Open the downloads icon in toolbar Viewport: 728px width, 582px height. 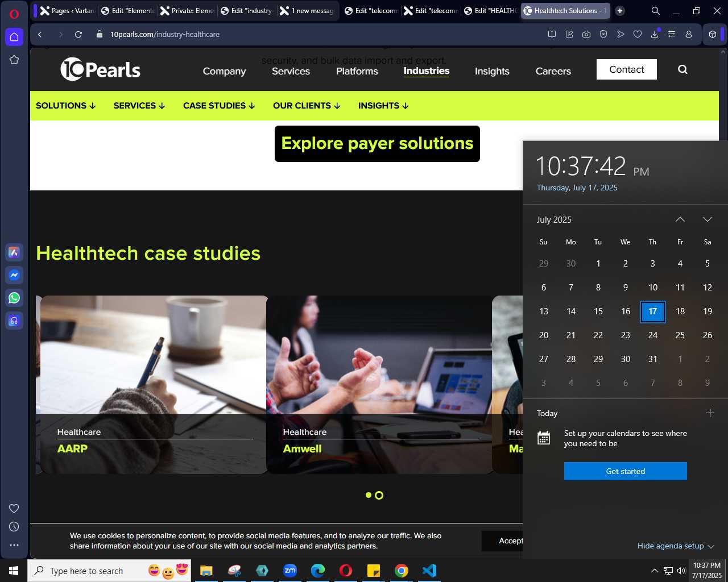pyautogui.click(x=655, y=34)
